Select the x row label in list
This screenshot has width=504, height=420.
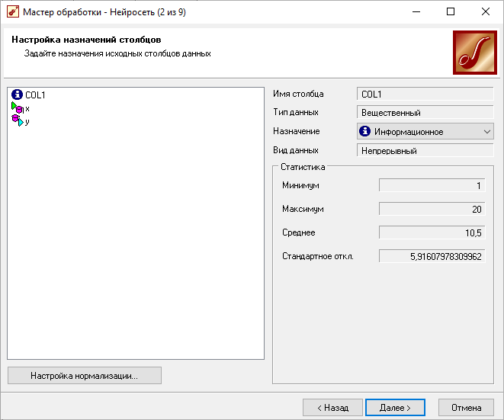[27, 108]
